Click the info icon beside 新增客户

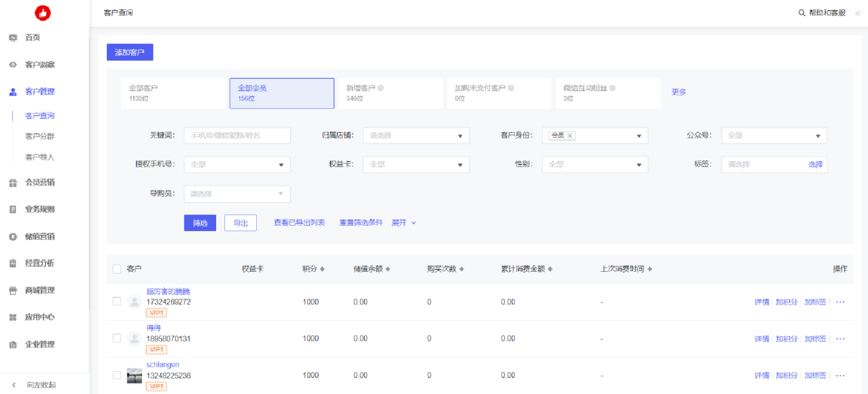(381, 88)
